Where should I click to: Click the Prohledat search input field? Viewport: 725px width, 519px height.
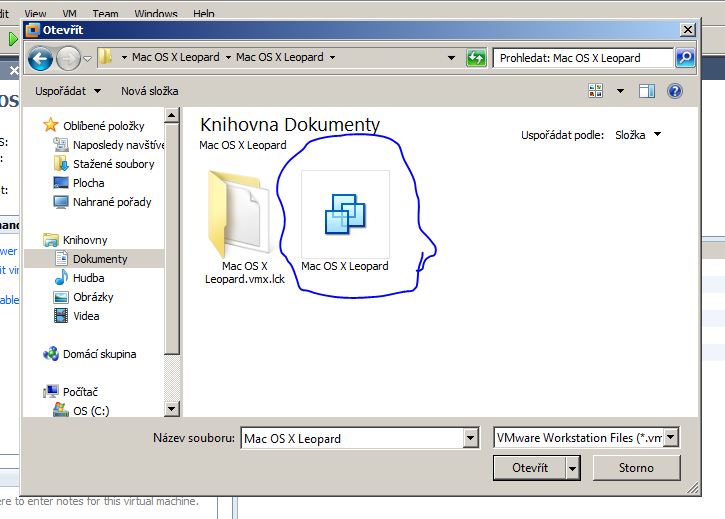(x=583, y=58)
